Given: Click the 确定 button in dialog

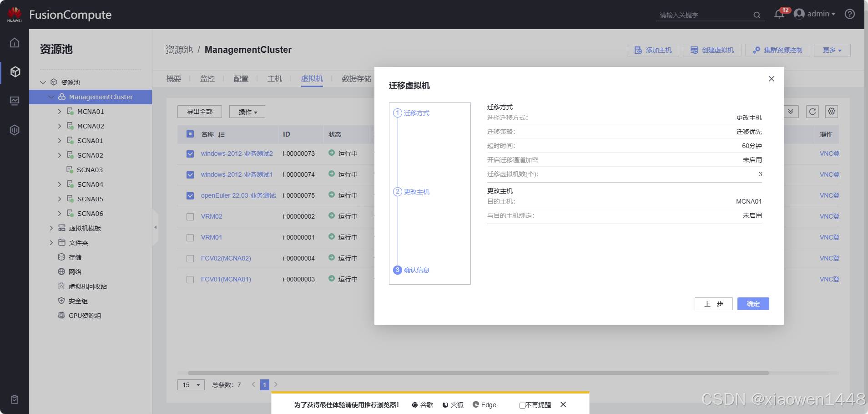Looking at the screenshot, I should pyautogui.click(x=753, y=304).
